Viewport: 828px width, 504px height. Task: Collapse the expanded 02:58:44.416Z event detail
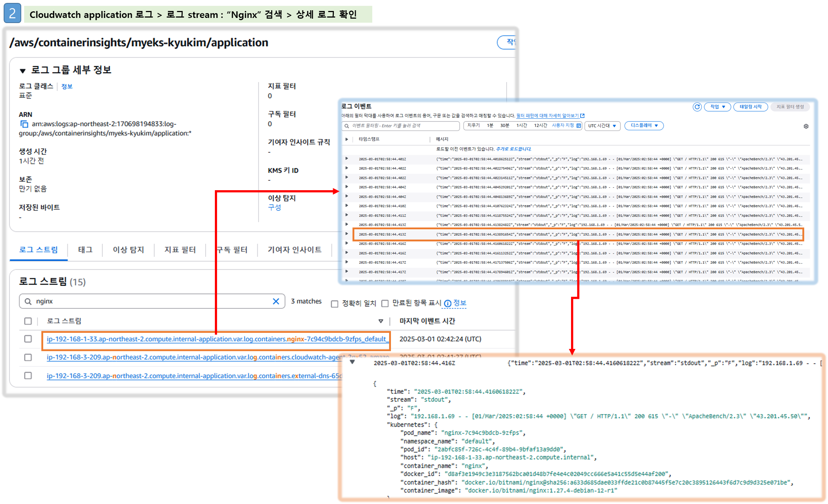tap(352, 362)
